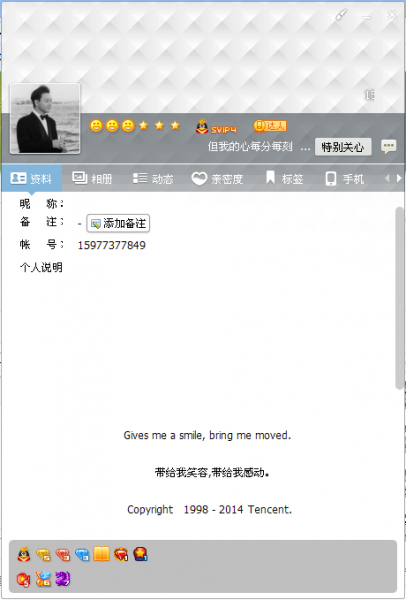Image resolution: width=406 pixels, height=600 pixels.
Task: Click the 添加备注 add remark button
Action: coord(118,223)
